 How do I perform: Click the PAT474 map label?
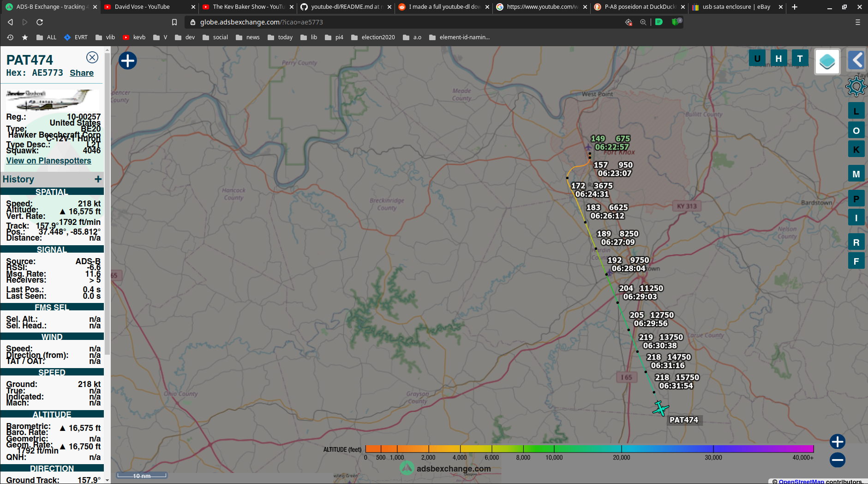(x=684, y=420)
